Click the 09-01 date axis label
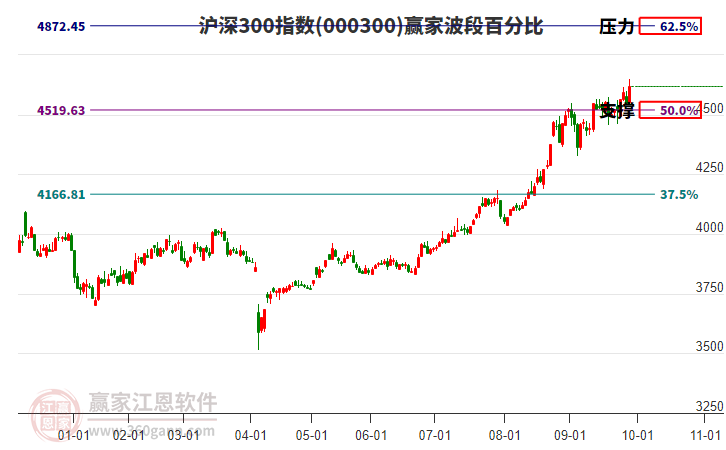The height and width of the screenshot is (450, 726). (570, 436)
